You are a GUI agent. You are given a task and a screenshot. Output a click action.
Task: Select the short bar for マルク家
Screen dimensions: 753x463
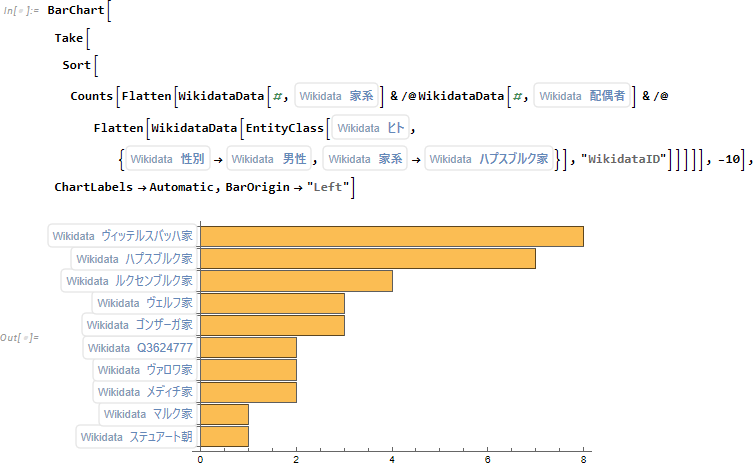[225, 414]
